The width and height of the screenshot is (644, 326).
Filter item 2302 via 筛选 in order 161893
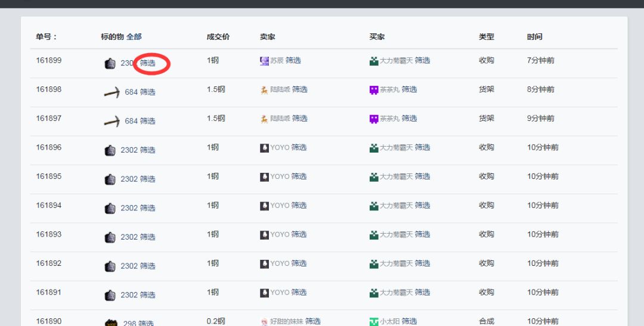147,237
